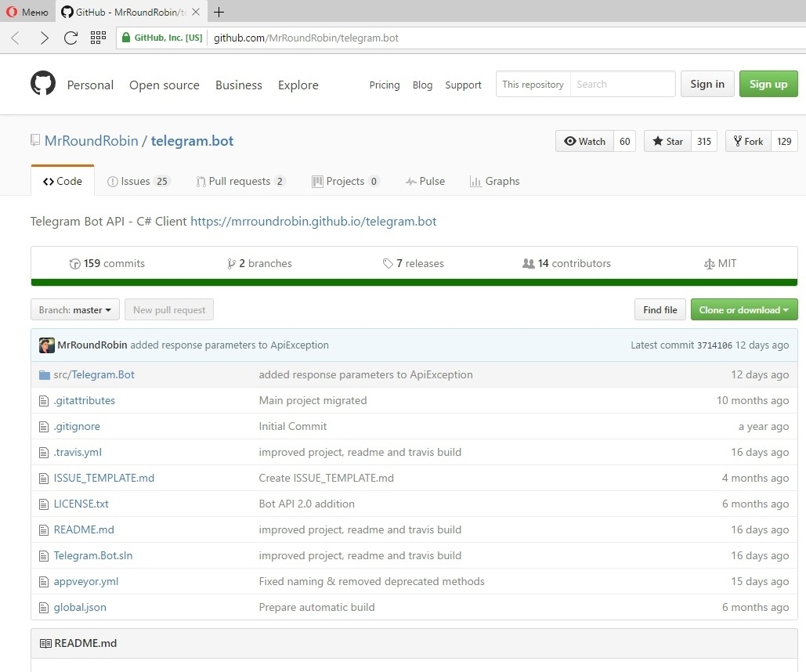The height and width of the screenshot is (672, 806).
Task: Click the MrRoundRobin avatar thumbnail
Action: 47,345
